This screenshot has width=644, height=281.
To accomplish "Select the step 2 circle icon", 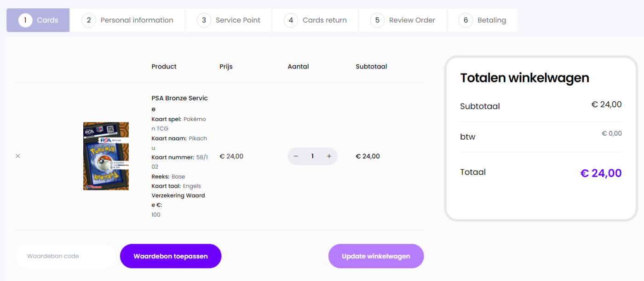I will pos(89,20).
